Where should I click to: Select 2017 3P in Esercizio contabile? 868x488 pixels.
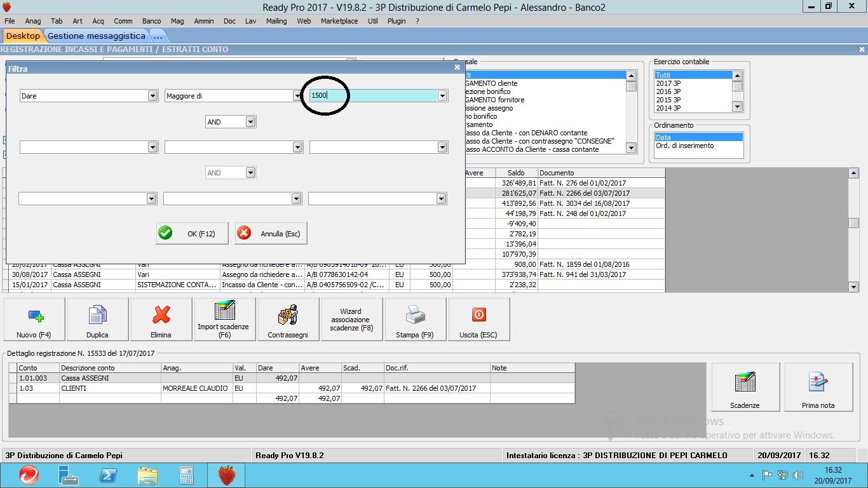[693, 83]
